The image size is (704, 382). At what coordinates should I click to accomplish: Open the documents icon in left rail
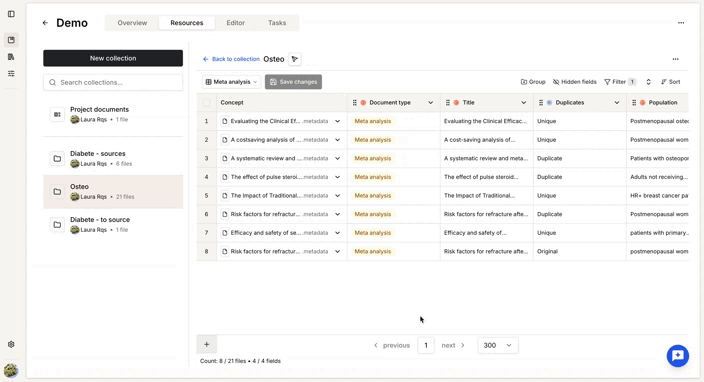(x=11, y=57)
